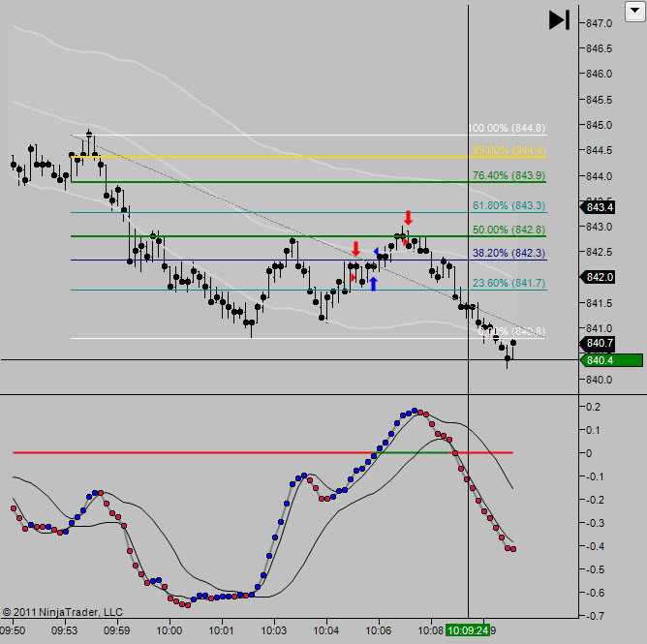This screenshot has width=647, height=644.
Task: Click the 09:53 time axis label
Action: pos(64,630)
